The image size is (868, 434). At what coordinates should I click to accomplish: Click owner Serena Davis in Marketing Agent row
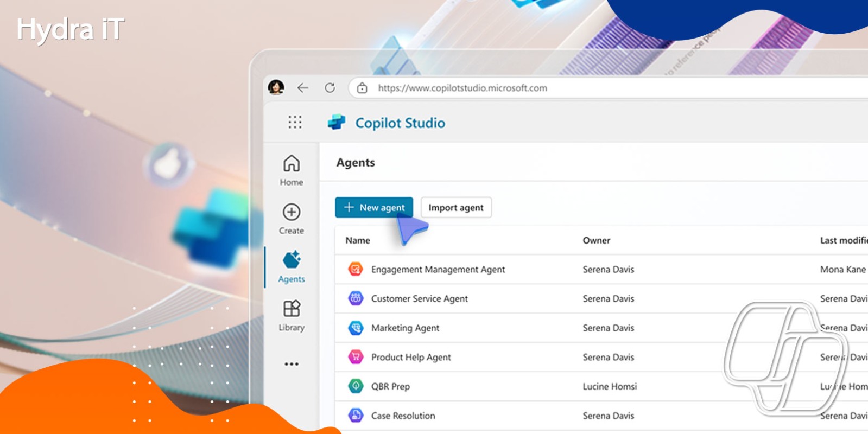coord(609,328)
